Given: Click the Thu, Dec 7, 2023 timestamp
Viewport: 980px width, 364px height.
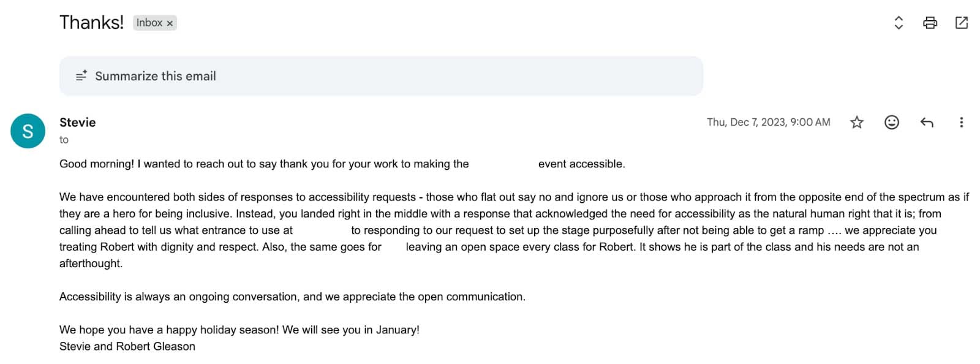Looking at the screenshot, I should coord(768,123).
